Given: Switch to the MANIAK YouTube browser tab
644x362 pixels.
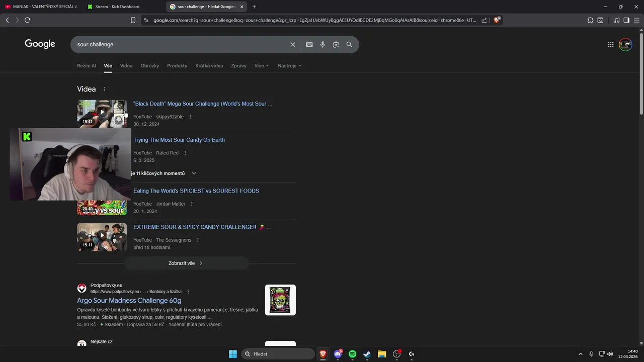Looking at the screenshot, I should click(x=41, y=7).
